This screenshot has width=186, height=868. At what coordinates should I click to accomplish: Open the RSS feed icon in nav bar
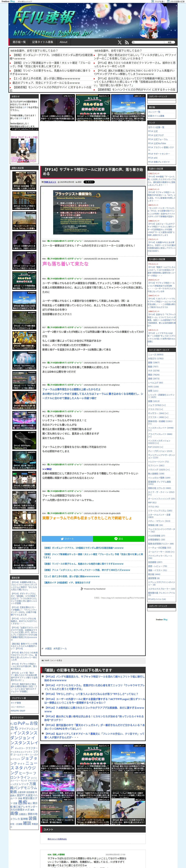(127, 42)
